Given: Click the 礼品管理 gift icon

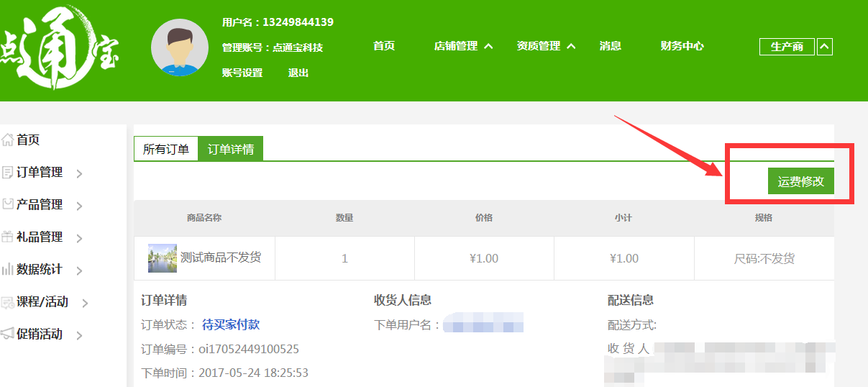Looking at the screenshot, I should point(8,237).
